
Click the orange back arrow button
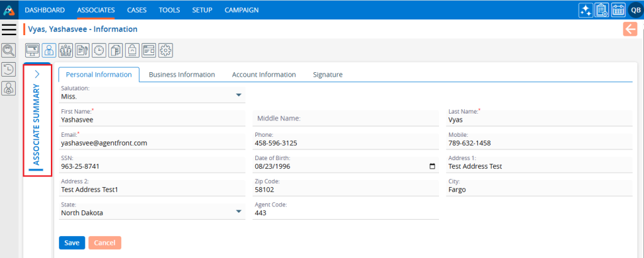coord(630,29)
